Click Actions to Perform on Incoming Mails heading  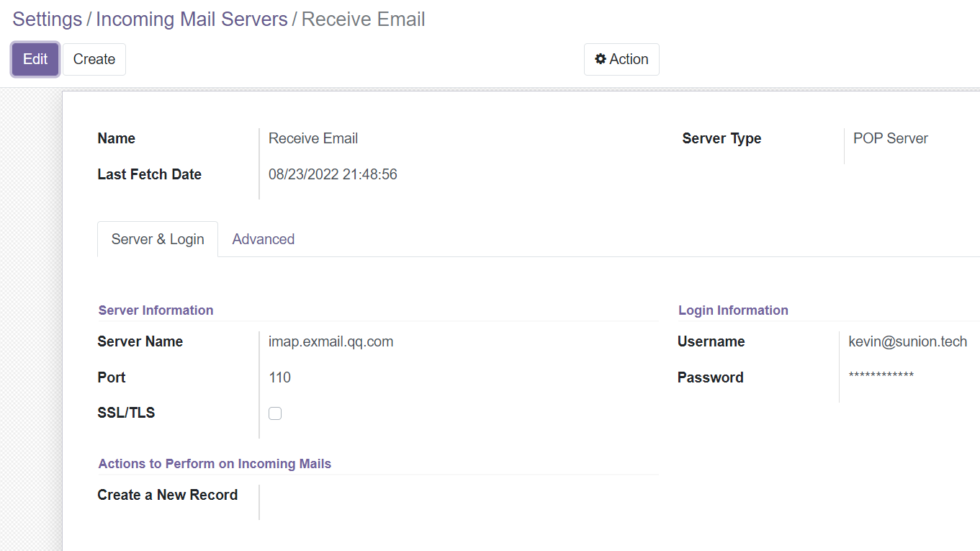[215, 464]
